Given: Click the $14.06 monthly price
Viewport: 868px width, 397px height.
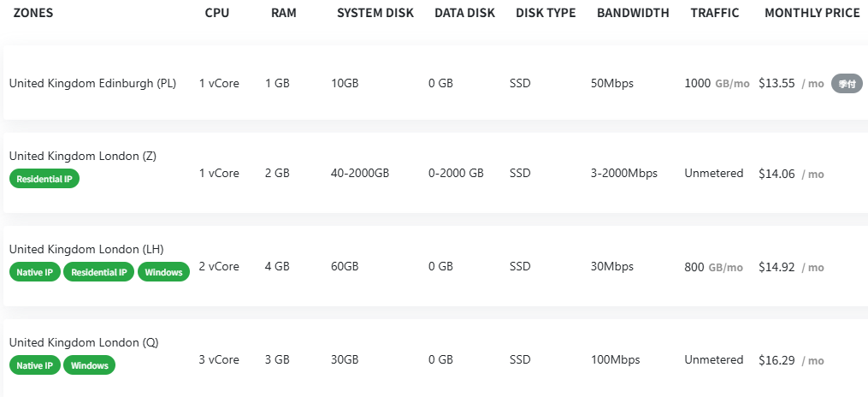Looking at the screenshot, I should tap(776, 174).
